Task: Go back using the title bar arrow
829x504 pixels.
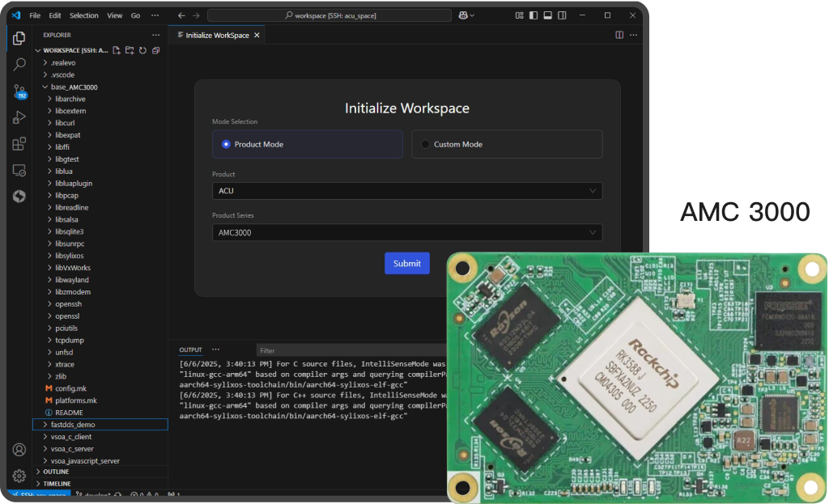Action: [x=181, y=15]
